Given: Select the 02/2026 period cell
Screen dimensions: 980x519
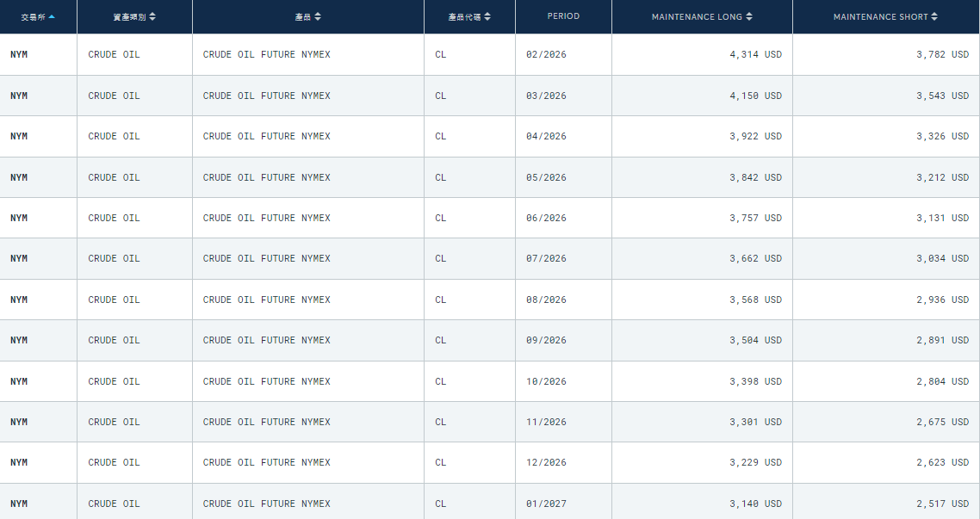Looking at the screenshot, I should point(546,54).
